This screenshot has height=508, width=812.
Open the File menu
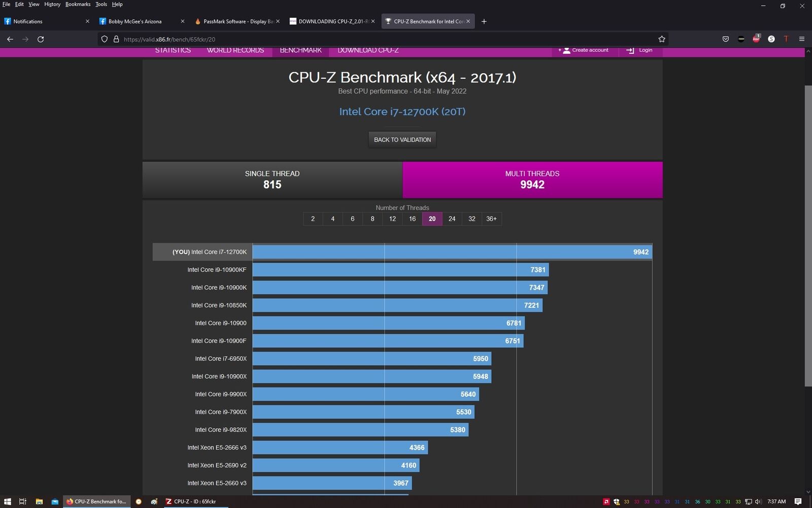(x=6, y=4)
